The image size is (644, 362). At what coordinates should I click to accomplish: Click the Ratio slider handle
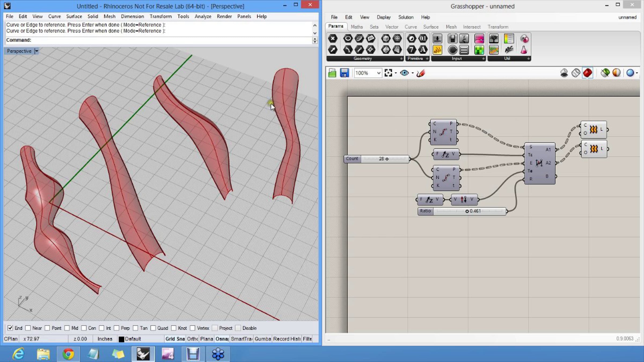coord(467,211)
